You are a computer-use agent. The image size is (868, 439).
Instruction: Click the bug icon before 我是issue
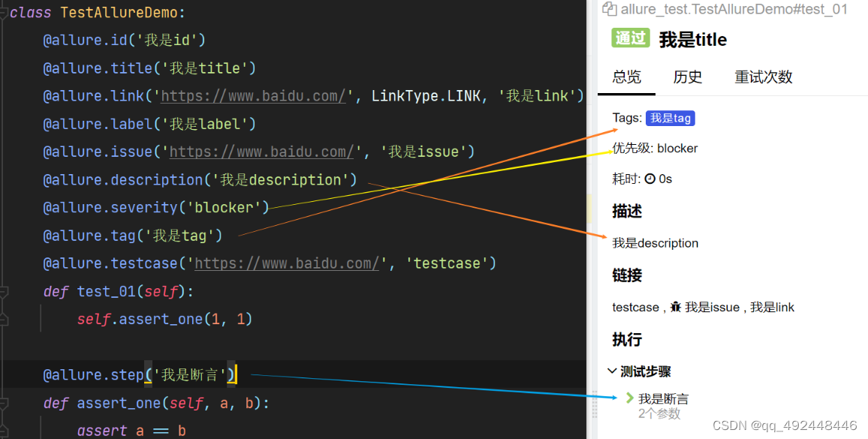click(677, 307)
